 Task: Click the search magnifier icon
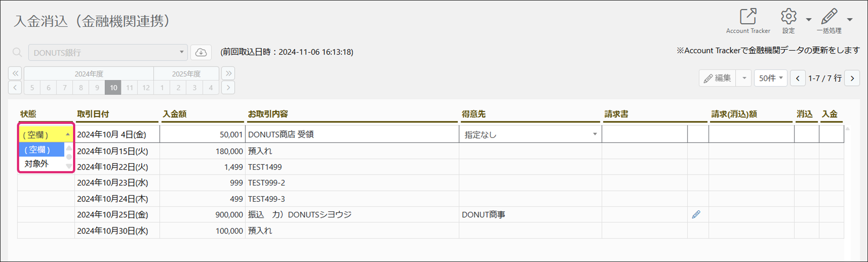(x=17, y=53)
